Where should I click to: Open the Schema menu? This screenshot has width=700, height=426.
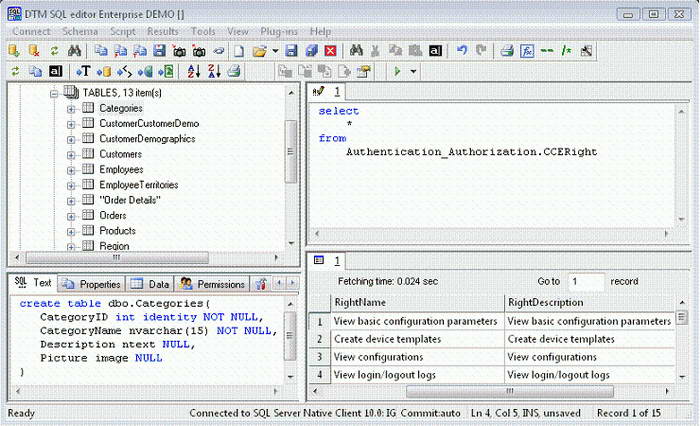point(80,32)
